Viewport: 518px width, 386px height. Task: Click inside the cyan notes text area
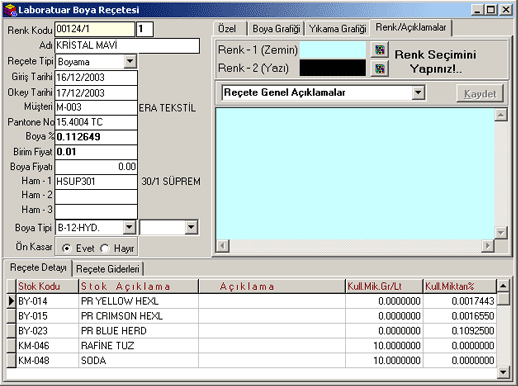pyautogui.click(x=355, y=173)
